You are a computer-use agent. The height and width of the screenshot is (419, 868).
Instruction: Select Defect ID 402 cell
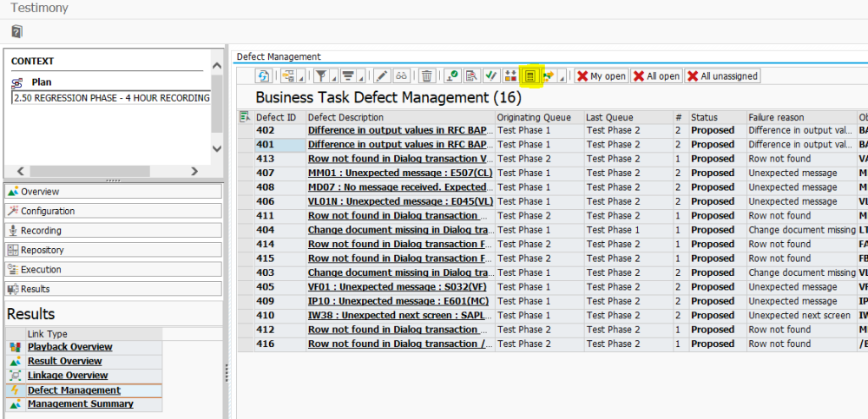280,130
